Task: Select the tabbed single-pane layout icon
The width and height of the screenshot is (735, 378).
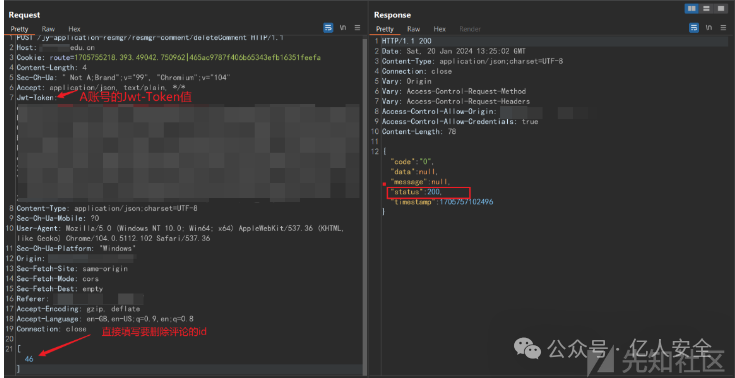Action: pos(720,8)
